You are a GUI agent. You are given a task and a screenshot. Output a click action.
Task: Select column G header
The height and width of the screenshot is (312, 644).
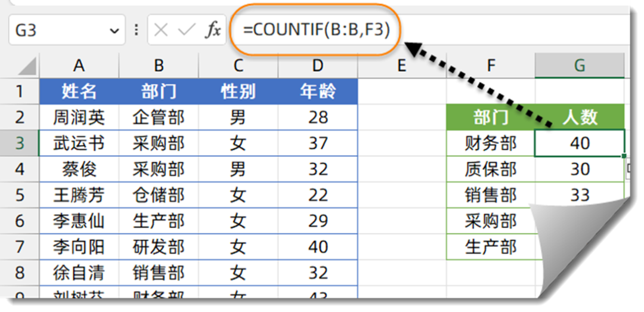580,66
